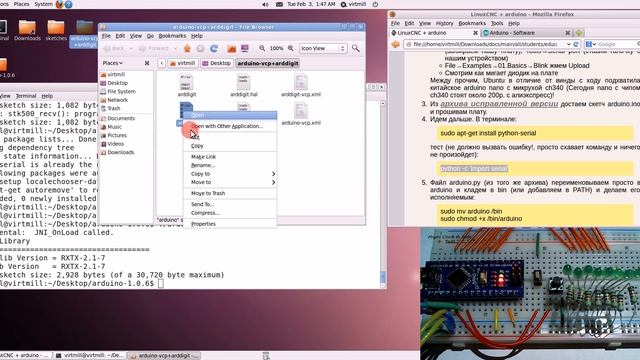Click the file browser search magnifier icon

click(356, 48)
